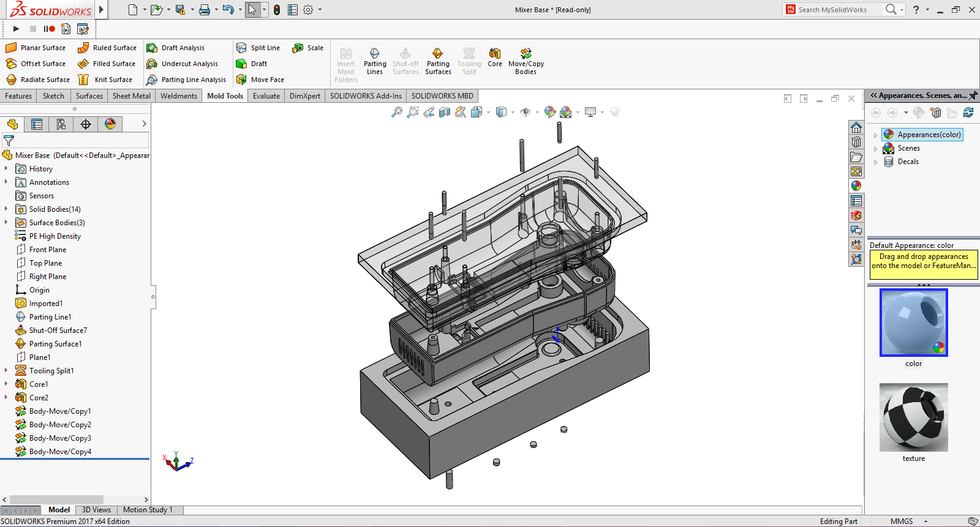Click the Options gear icon
Image resolution: width=980 pixels, height=527 pixels.
point(308,10)
